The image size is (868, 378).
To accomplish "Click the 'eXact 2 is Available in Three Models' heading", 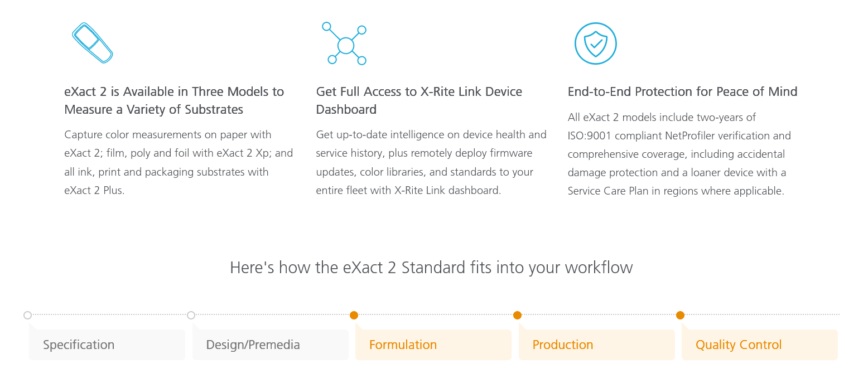I will click(x=174, y=100).
